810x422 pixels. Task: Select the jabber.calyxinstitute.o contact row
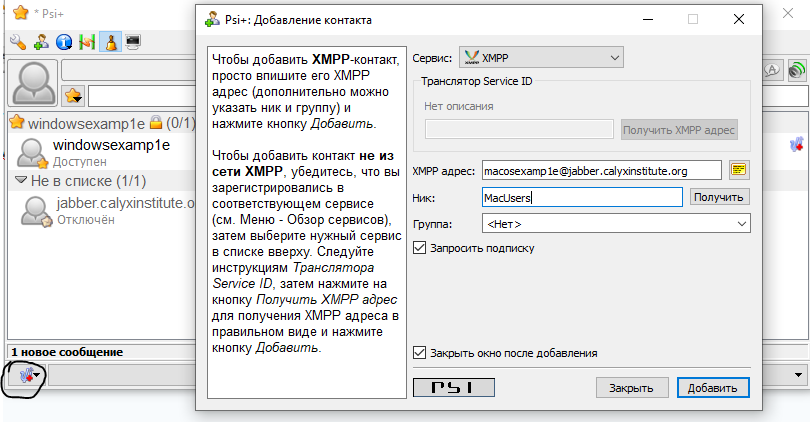(x=102, y=211)
